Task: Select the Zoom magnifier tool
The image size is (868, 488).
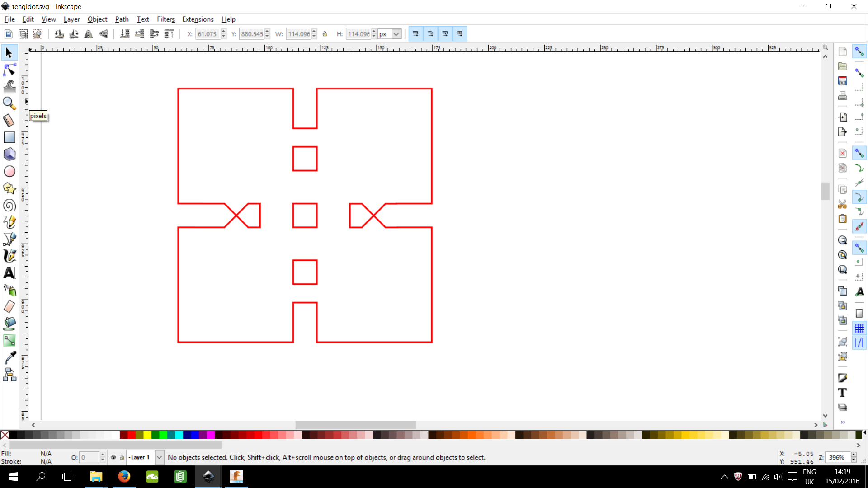Action: [9, 103]
